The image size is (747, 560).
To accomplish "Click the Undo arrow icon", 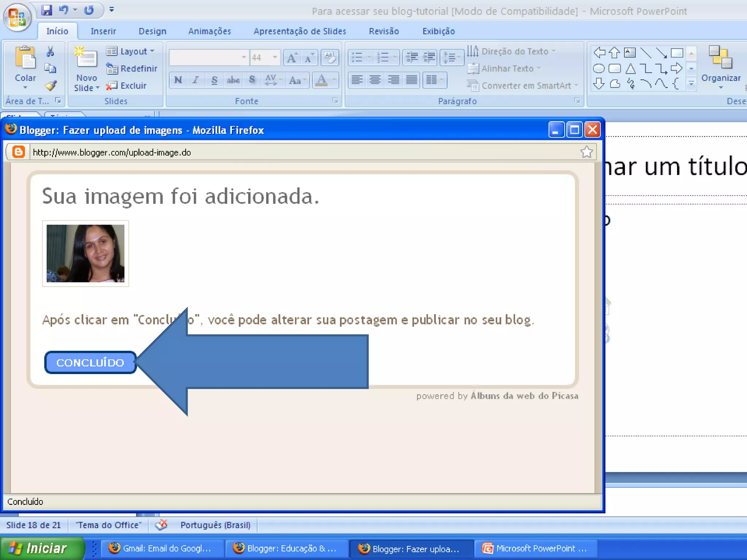I will click(x=63, y=10).
